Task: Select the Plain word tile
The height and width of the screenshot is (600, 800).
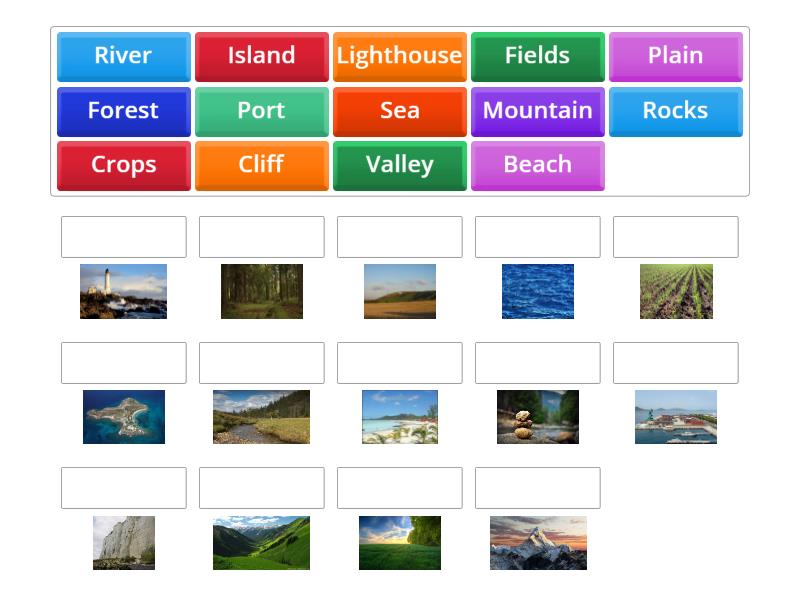Action: coord(675,56)
